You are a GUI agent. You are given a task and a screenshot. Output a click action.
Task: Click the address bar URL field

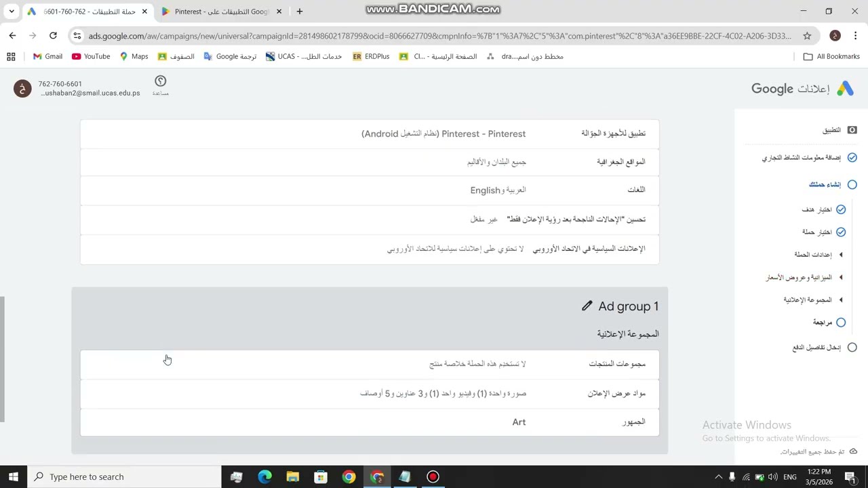pos(440,36)
